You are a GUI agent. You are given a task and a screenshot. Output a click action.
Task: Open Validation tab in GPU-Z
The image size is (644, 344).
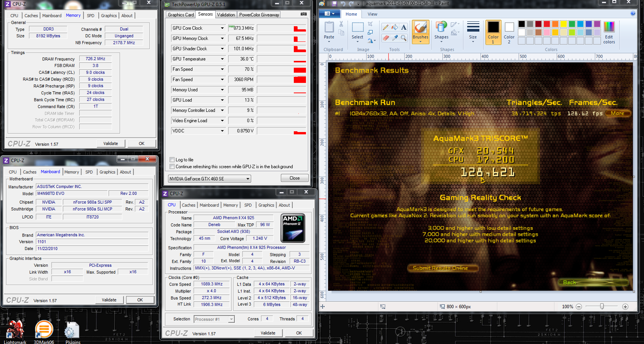coord(226,14)
